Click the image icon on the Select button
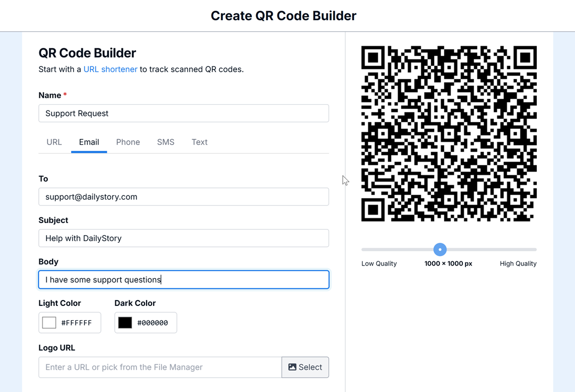 [292, 367]
